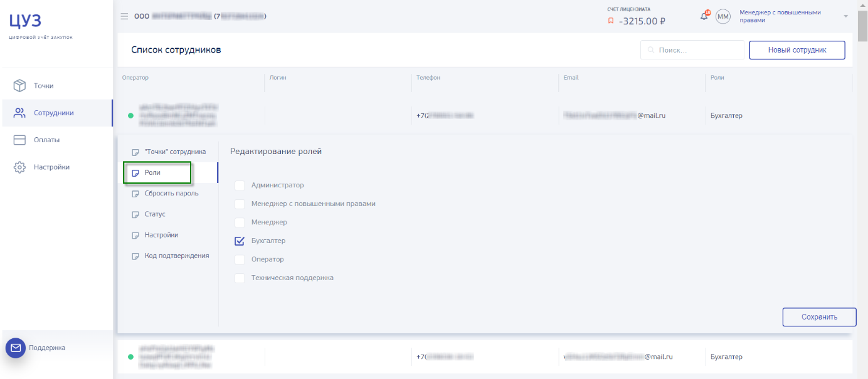Click the Поддержка envelope icon

coord(16,348)
